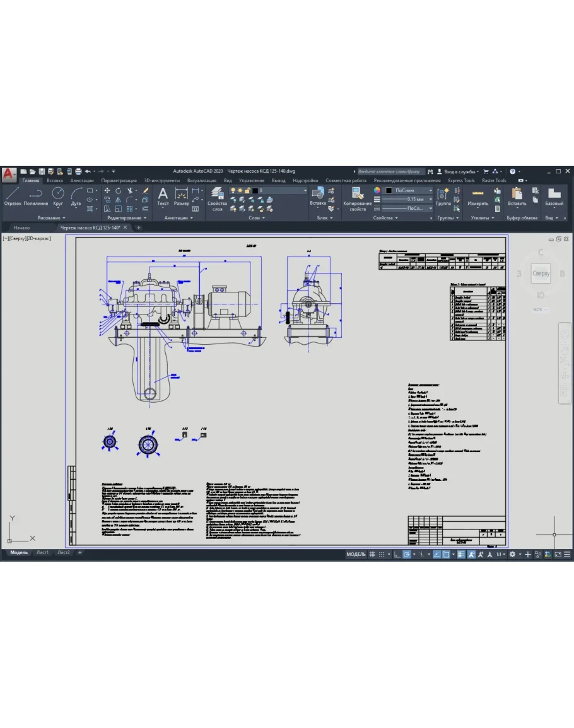This screenshot has width=574, height=728.
Task: Click Копирование свойств match properties icon
Action: 358,199
